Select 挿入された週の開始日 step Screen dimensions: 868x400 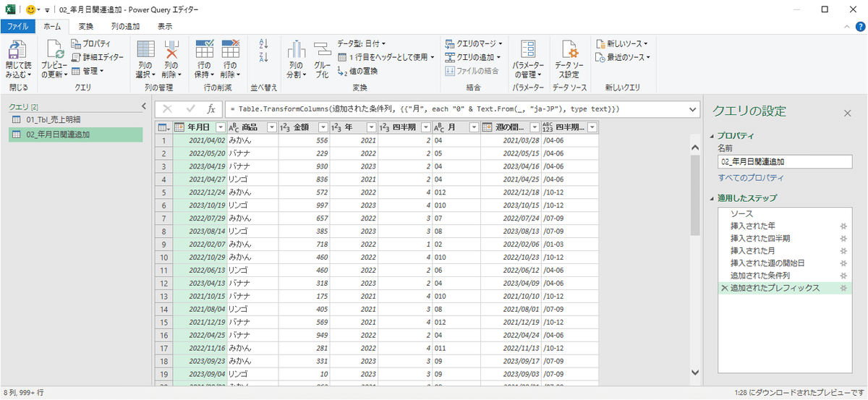coord(785,263)
